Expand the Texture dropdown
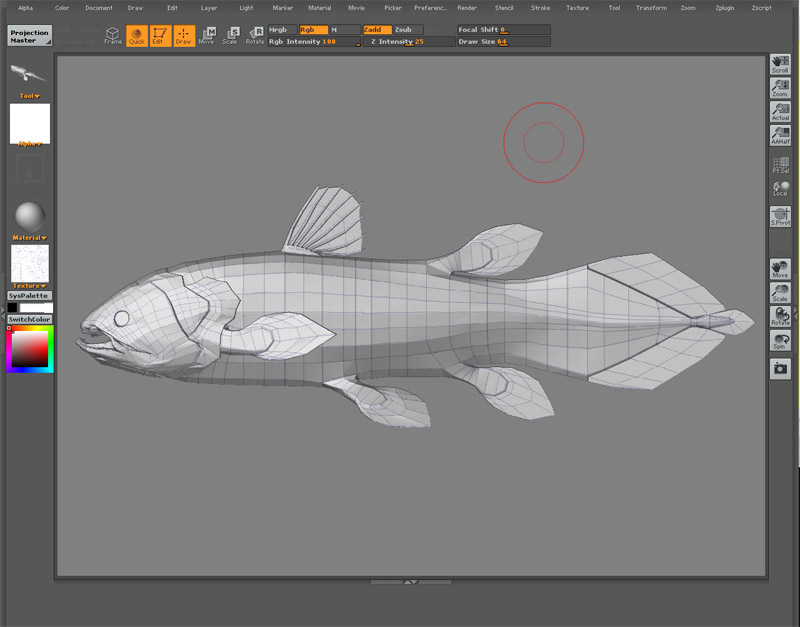The height and width of the screenshot is (627, 800). click(29, 286)
